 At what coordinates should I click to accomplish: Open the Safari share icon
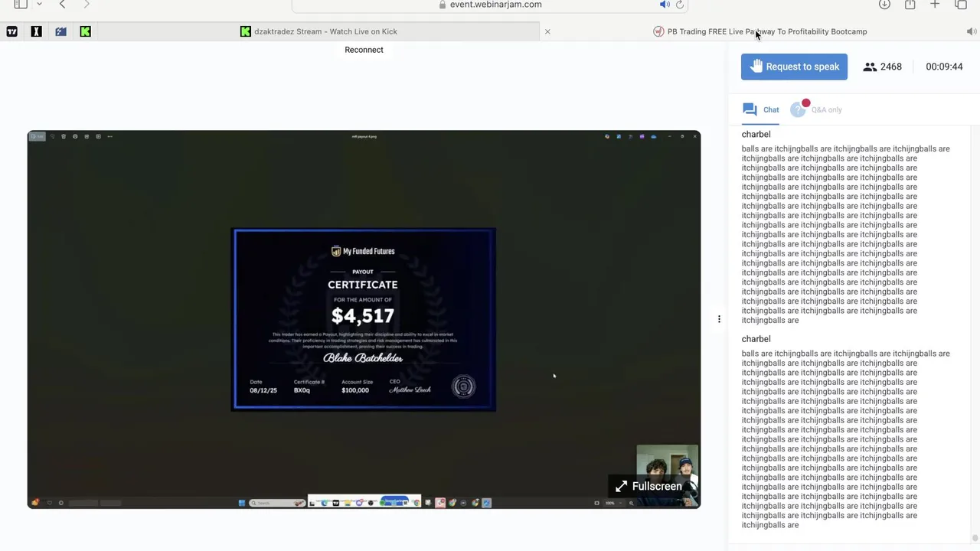(x=910, y=5)
